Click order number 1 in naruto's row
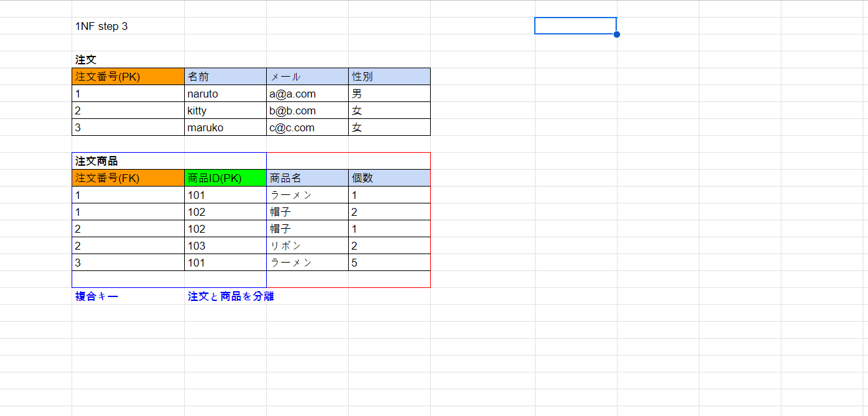This screenshot has height=416, width=868. click(x=128, y=94)
